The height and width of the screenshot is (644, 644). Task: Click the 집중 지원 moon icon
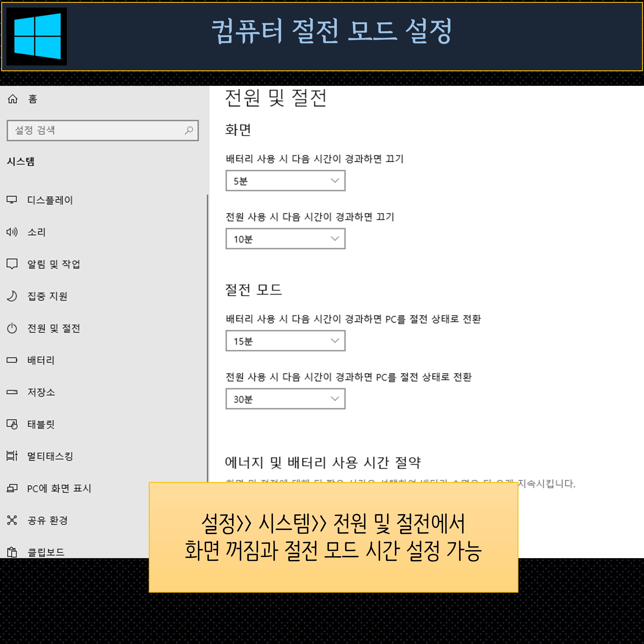12,296
